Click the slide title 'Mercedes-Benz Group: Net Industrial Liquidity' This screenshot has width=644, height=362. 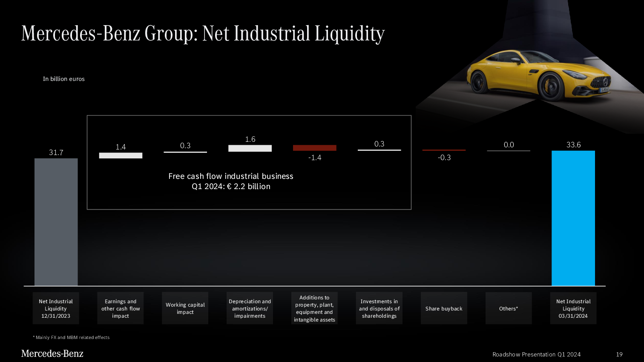click(x=203, y=34)
